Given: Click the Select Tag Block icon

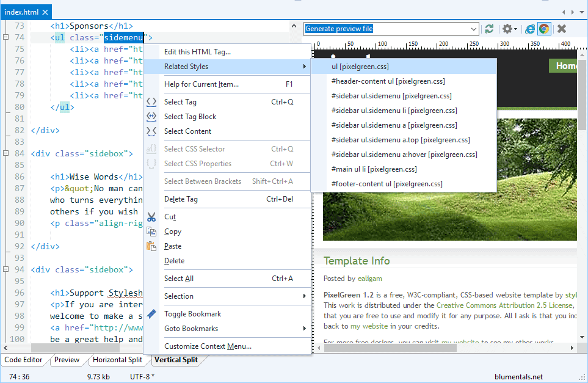Looking at the screenshot, I should click(x=151, y=117).
